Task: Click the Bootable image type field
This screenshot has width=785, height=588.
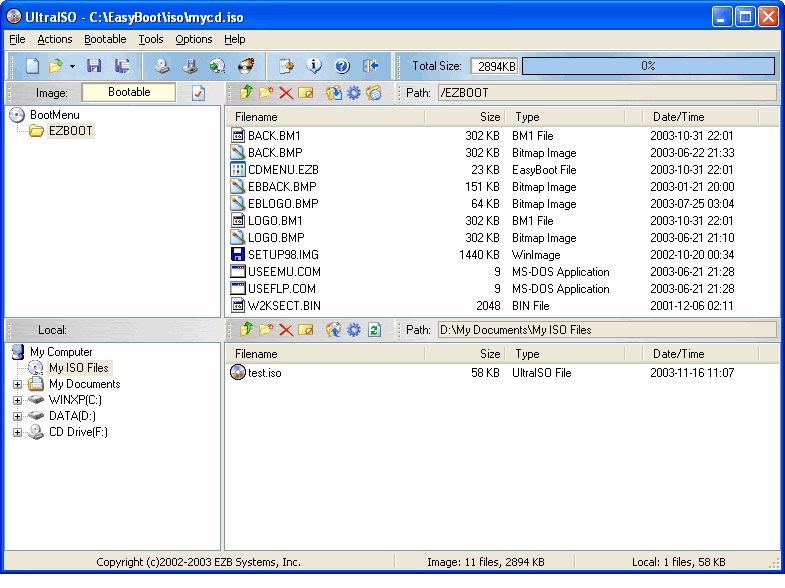Action: [x=129, y=92]
